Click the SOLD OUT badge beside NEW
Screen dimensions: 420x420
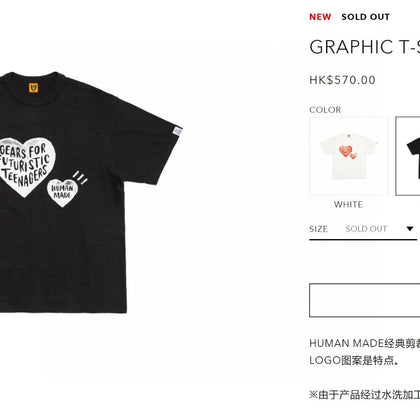[x=365, y=17]
